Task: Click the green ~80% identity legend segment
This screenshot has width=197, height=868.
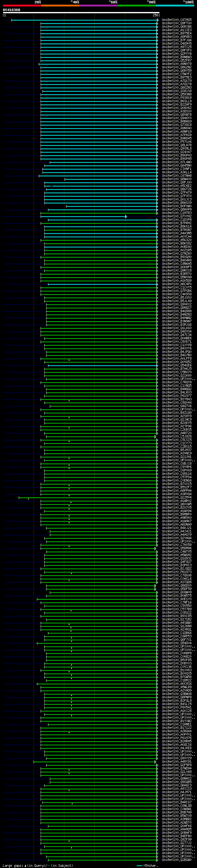Action: click(x=137, y=6)
